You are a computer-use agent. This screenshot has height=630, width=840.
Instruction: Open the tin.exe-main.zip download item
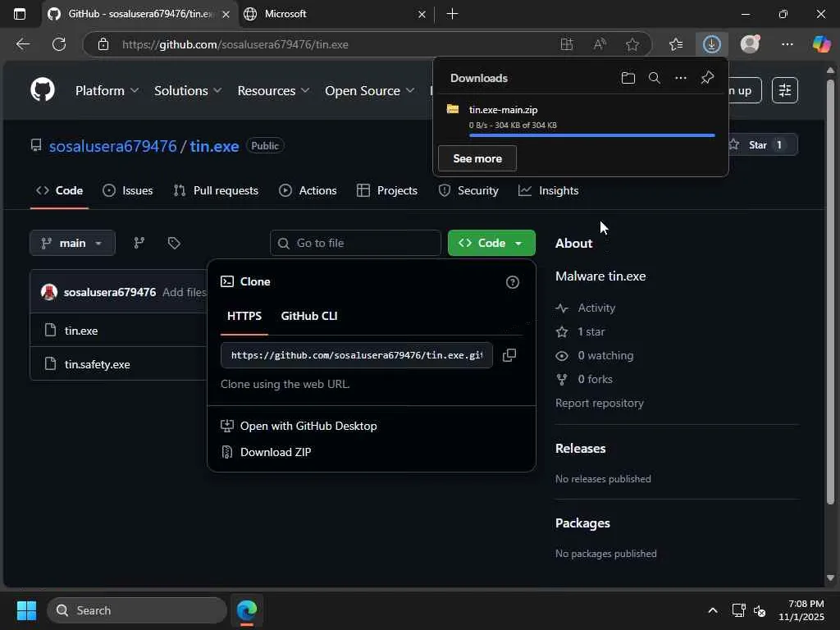coord(581,120)
